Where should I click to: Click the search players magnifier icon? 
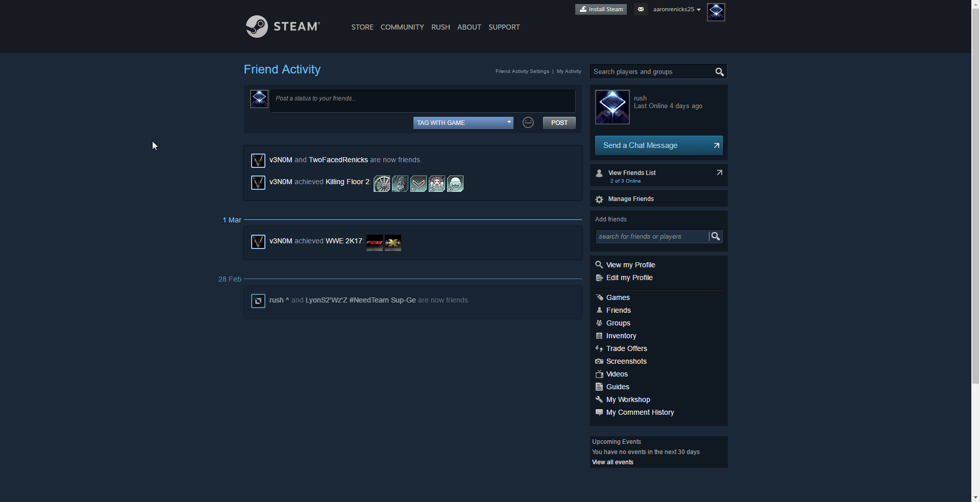coord(719,72)
